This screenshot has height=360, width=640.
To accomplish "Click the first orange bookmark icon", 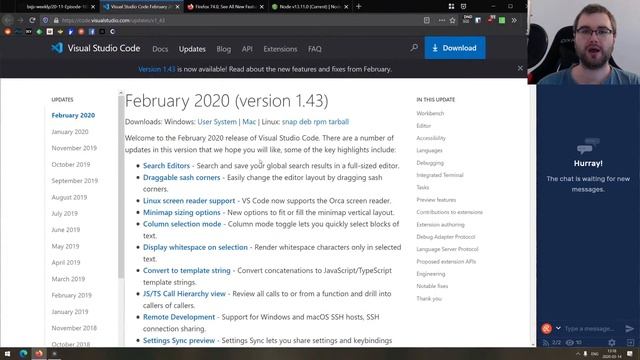I will point(8,31).
